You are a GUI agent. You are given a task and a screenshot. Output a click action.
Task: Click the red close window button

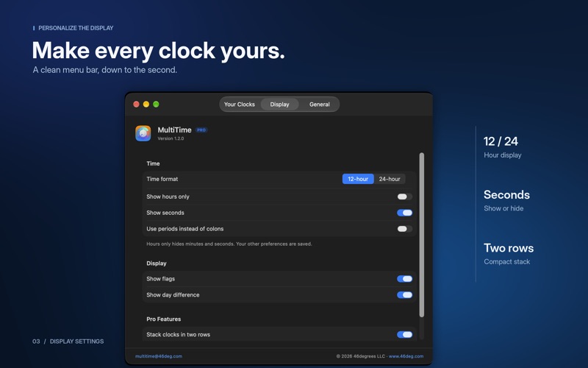click(x=137, y=104)
